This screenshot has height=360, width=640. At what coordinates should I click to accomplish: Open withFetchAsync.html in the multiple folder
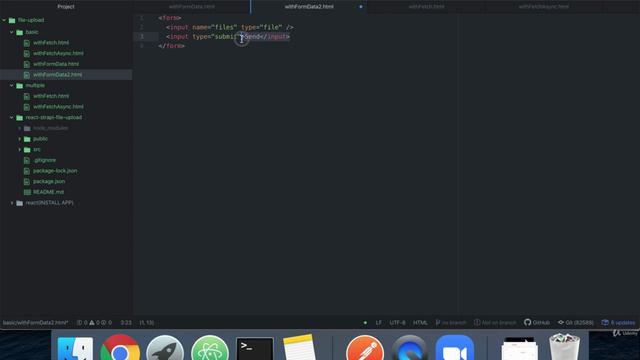pos(58,107)
